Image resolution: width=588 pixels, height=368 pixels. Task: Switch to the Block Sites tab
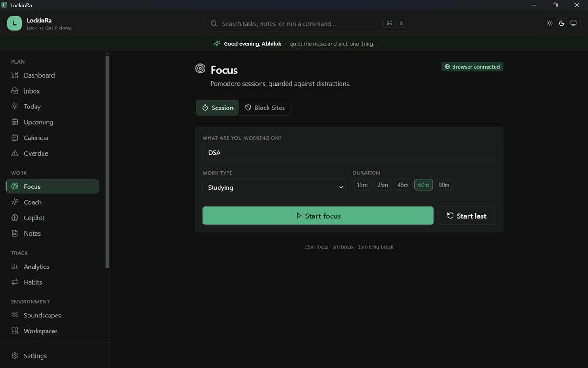pyautogui.click(x=265, y=108)
